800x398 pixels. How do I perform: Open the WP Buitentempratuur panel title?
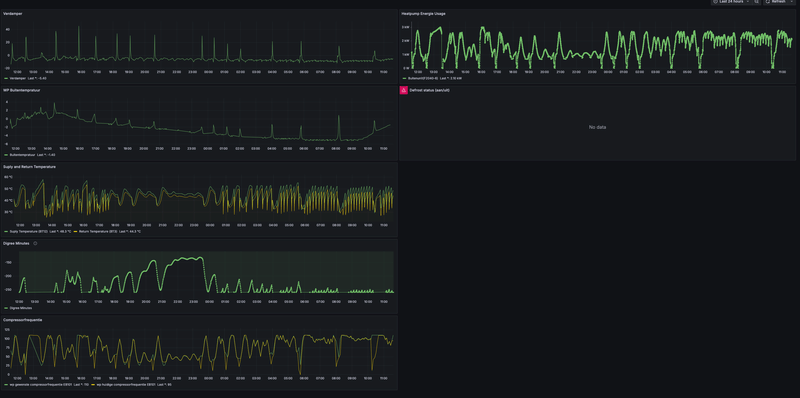[21, 90]
